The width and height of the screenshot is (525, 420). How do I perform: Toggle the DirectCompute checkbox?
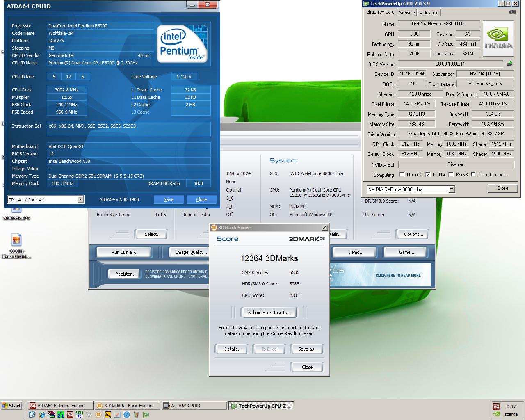click(x=473, y=175)
